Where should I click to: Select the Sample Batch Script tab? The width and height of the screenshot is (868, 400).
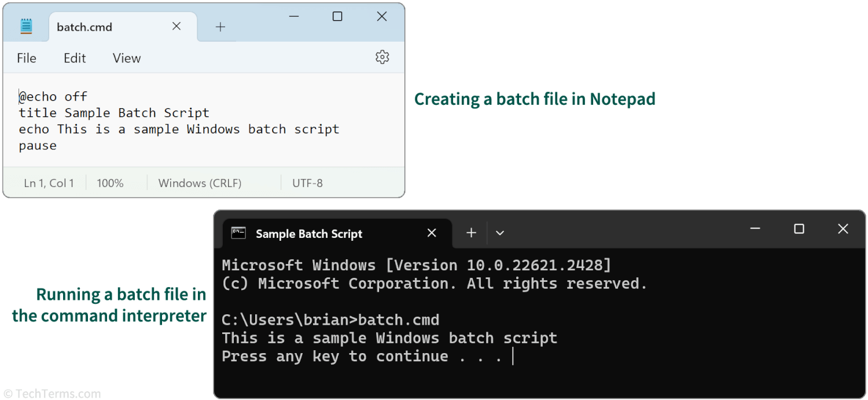click(x=309, y=233)
